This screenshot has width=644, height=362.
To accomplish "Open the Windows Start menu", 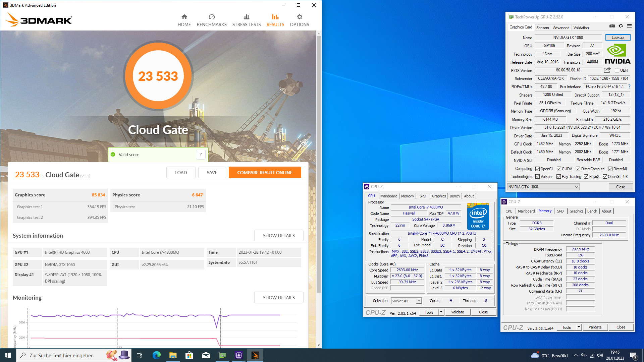I will click(8, 355).
